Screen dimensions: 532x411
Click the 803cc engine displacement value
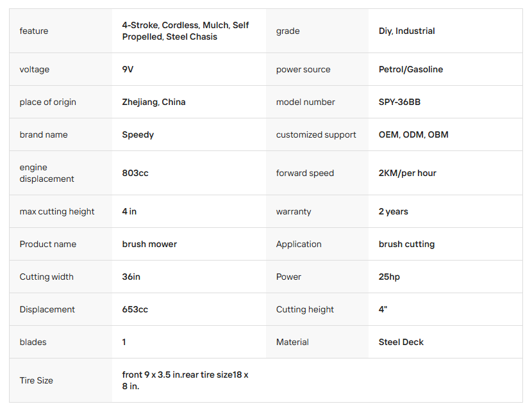tap(135, 173)
